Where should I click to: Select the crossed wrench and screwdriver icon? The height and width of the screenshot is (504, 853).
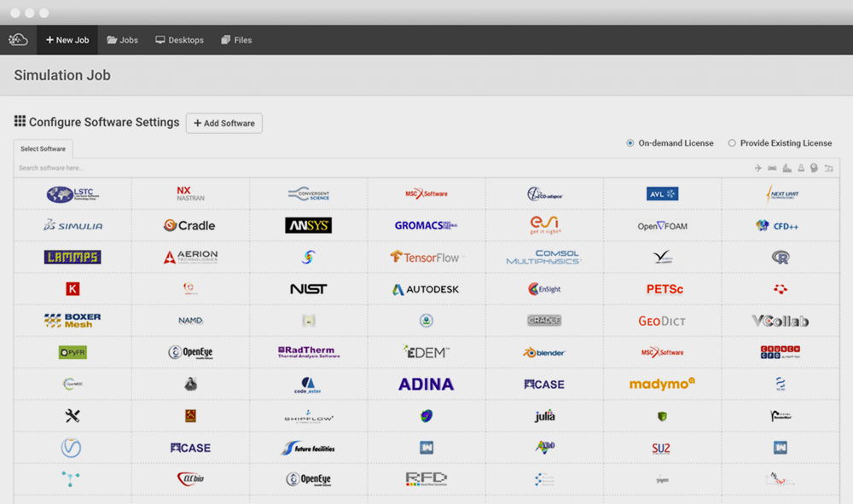click(73, 416)
